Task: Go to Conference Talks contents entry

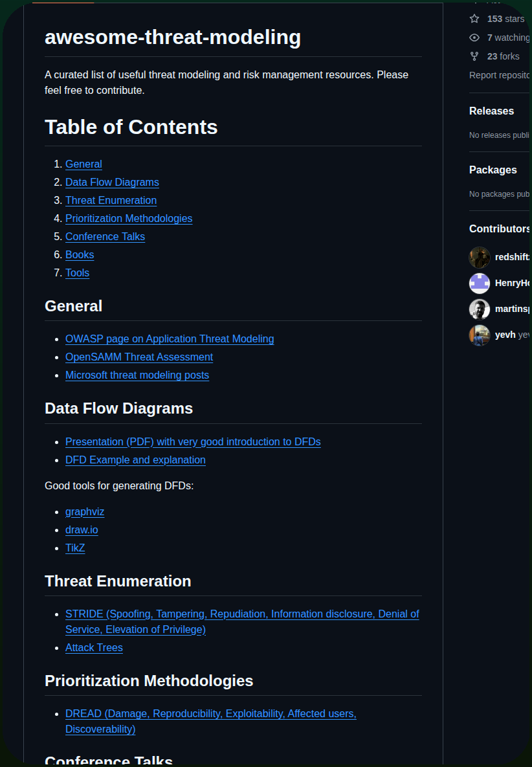Action: 105,237
